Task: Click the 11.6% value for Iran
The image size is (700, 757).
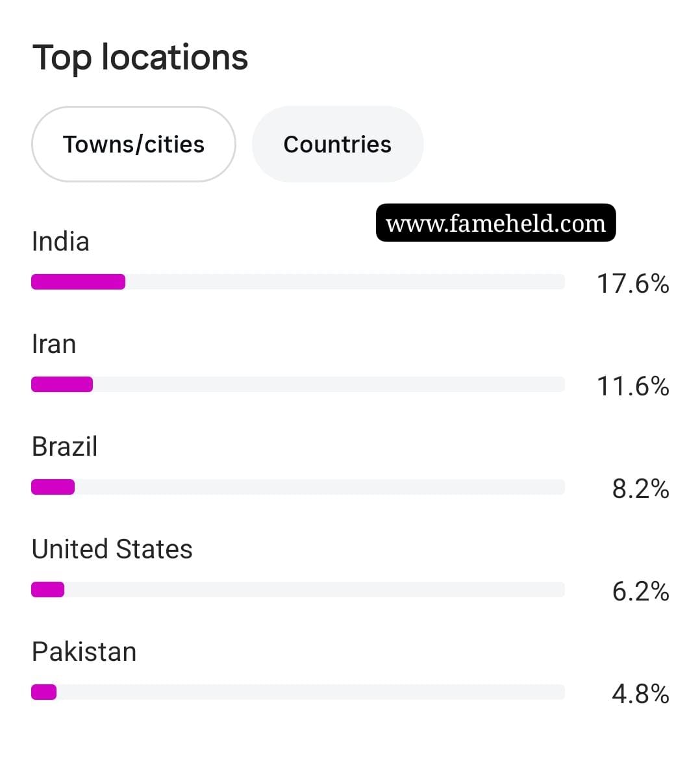Action: [x=633, y=386]
